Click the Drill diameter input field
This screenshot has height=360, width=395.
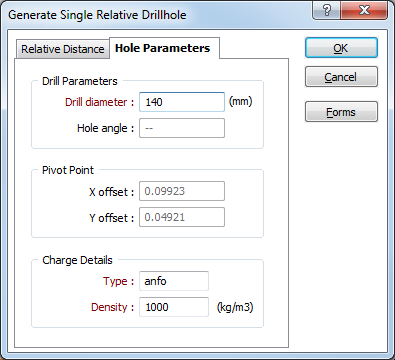point(182,102)
